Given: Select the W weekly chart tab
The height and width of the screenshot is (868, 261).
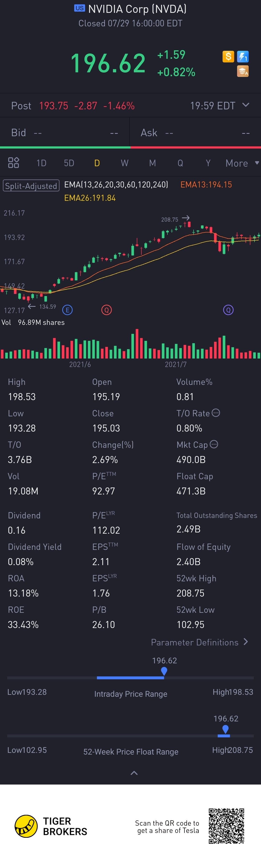Looking at the screenshot, I should 125,163.
